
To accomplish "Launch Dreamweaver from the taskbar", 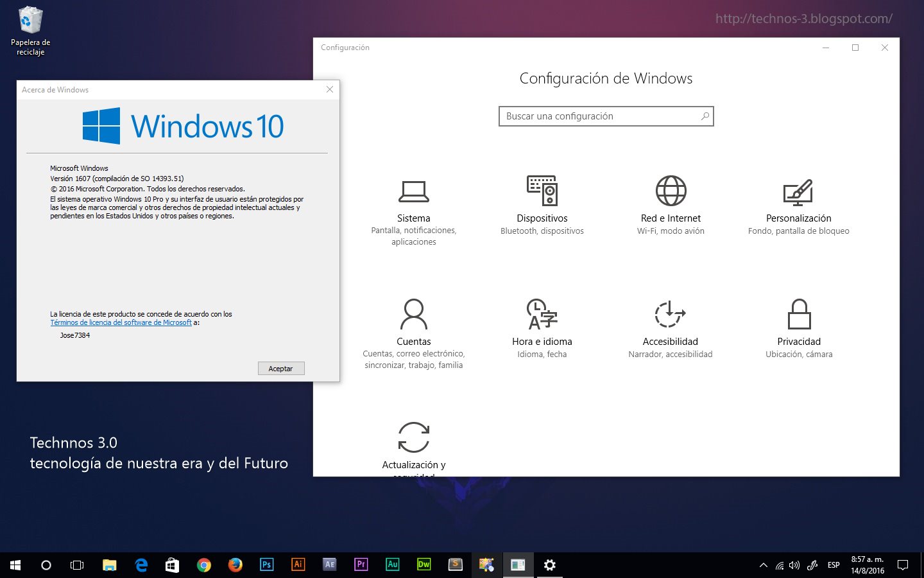I will click(424, 565).
